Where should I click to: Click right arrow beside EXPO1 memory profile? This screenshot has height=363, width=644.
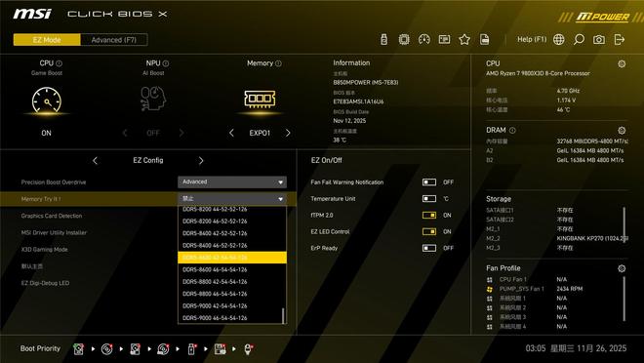pos(288,133)
